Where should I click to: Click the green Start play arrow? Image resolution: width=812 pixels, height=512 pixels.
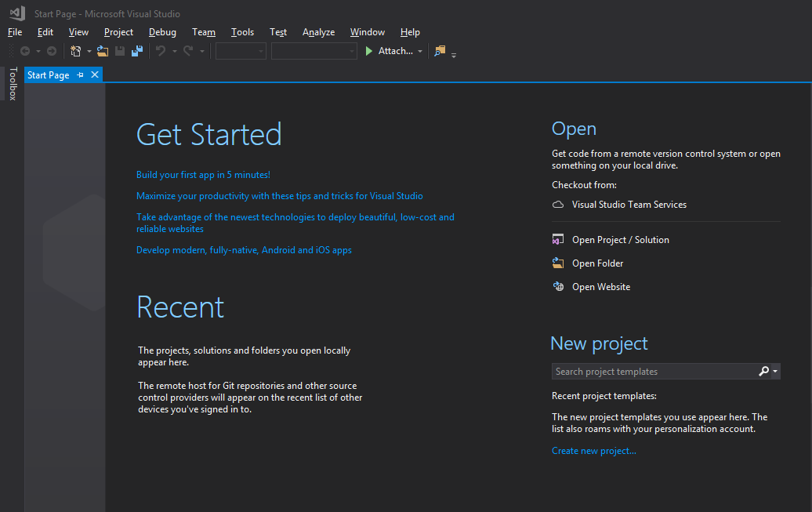368,51
